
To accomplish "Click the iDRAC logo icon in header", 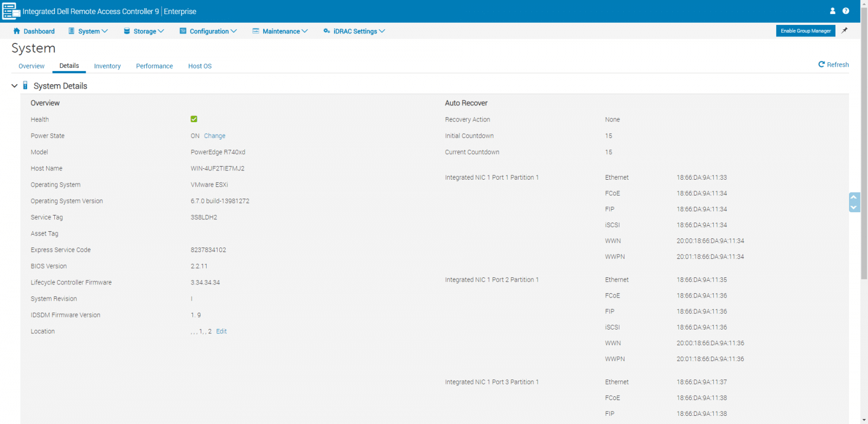I will [11, 11].
